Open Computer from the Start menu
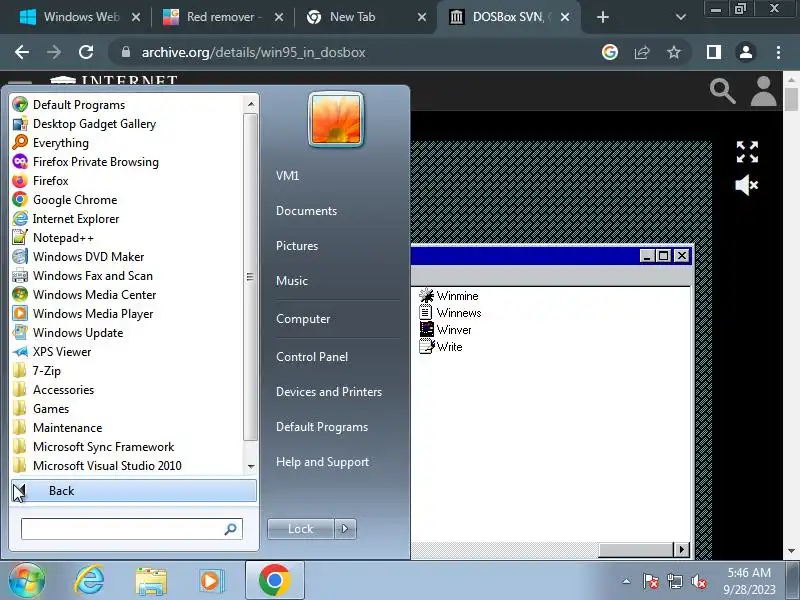 click(303, 319)
